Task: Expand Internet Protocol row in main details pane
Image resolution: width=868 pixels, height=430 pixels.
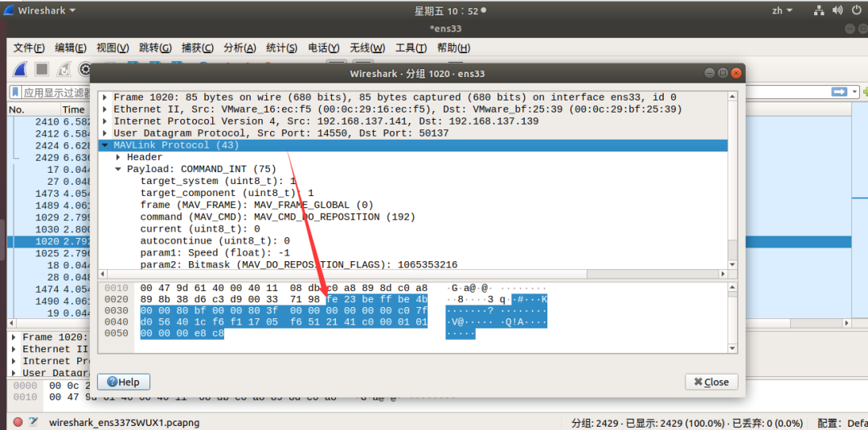Action: tap(14, 361)
